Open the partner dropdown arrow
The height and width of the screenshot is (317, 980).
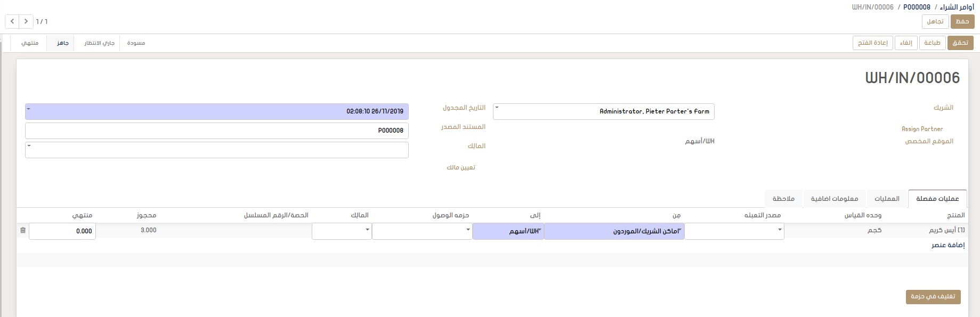pyautogui.click(x=497, y=108)
